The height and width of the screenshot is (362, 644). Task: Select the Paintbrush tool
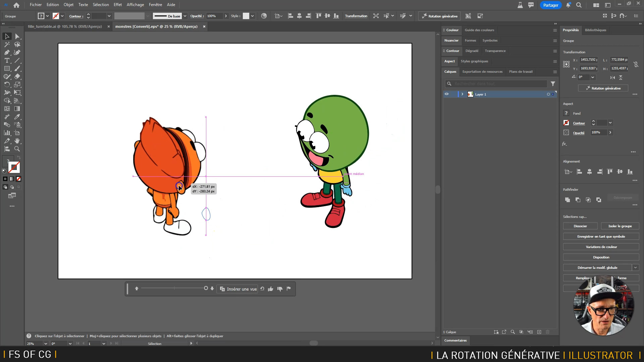[17, 68]
